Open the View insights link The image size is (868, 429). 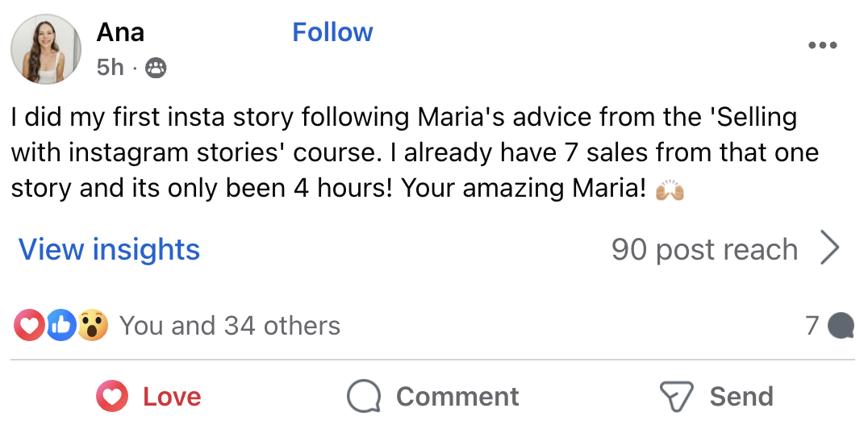(109, 250)
